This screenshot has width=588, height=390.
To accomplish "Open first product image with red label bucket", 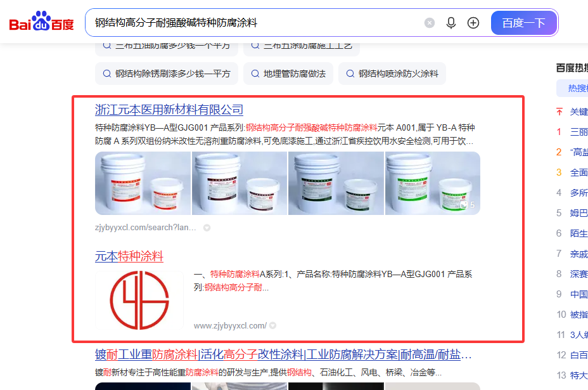I will [x=143, y=183].
